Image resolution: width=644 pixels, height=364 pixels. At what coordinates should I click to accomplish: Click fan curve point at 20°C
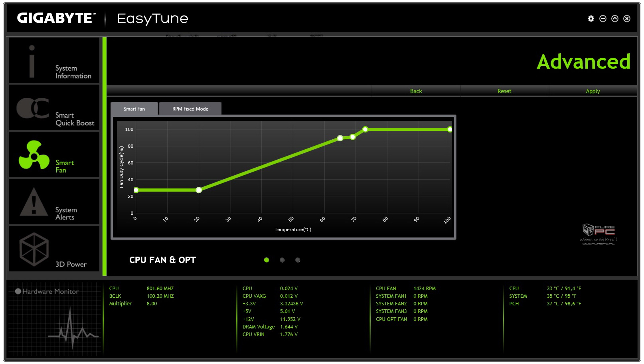(199, 190)
